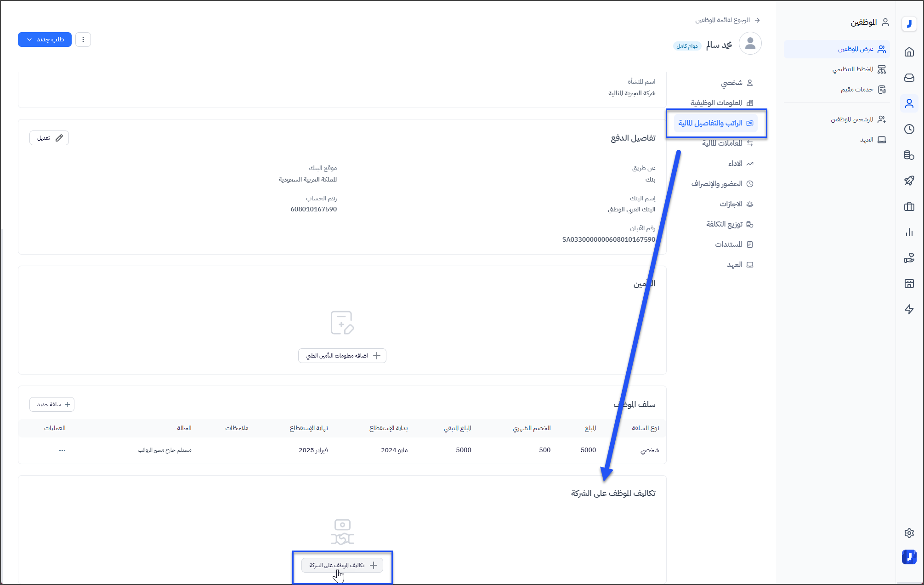Viewport: 924px width, 585px height.
Task: Open the settings gear icon
Action: [x=909, y=533]
